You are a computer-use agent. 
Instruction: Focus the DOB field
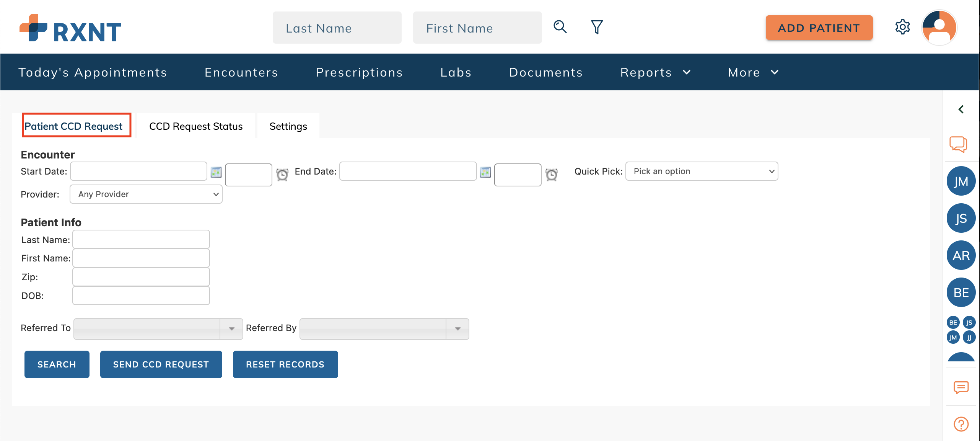(141, 296)
